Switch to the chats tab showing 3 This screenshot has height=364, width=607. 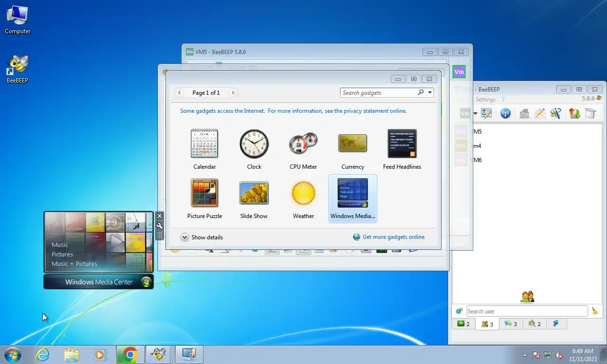click(x=511, y=324)
